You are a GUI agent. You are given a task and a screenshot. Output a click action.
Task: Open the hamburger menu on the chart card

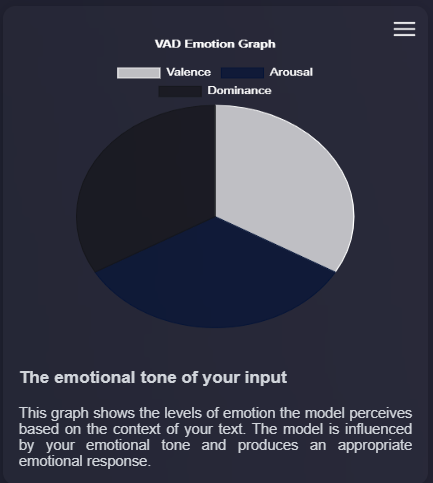(x=404, y=29)
